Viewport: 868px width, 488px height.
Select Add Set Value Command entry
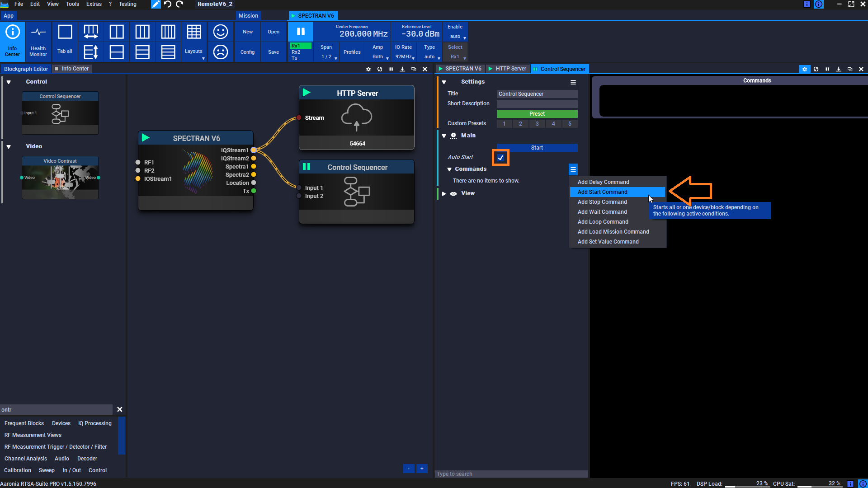[618, 242]
